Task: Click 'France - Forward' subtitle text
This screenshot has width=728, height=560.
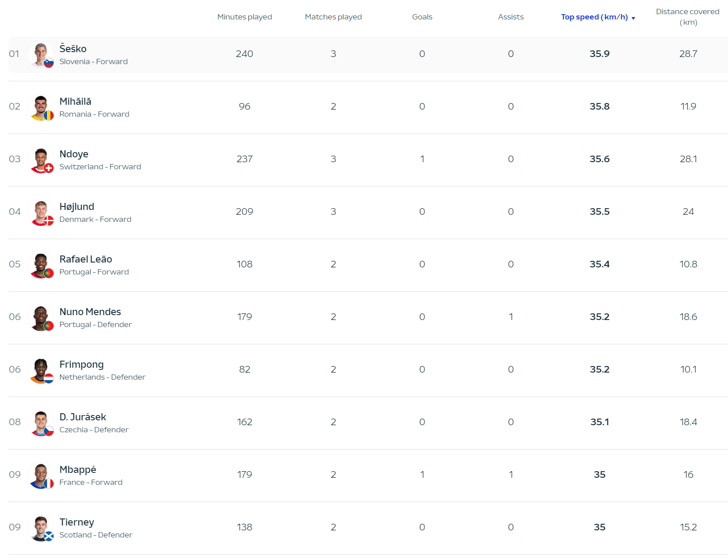Action: 91,482
